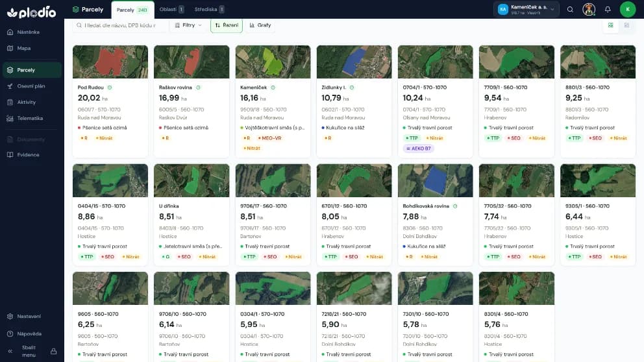Open the green K user avatar
The height and width of the screenshot is (362, 644).
(628, 10)
